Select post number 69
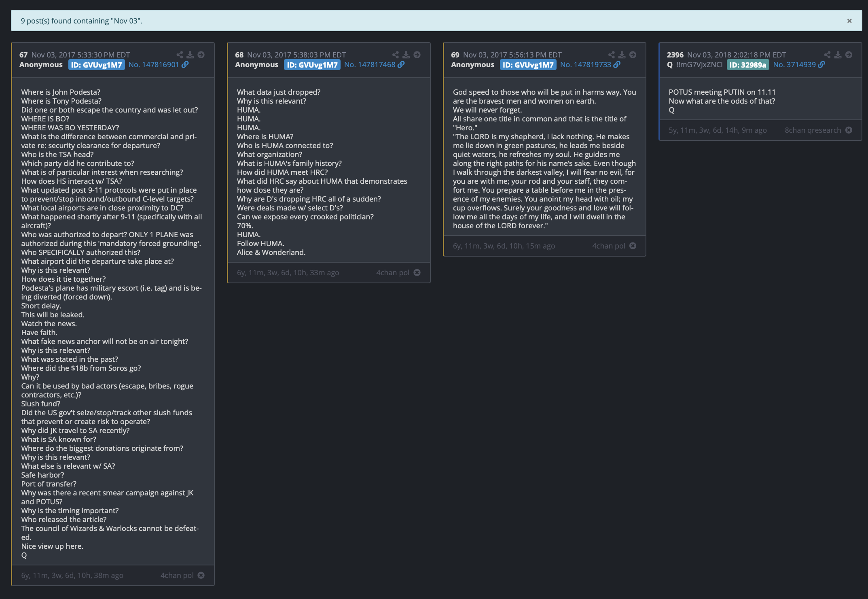This screenshot has width=868, height=599. pyautogui.click(x=455, y=55)
